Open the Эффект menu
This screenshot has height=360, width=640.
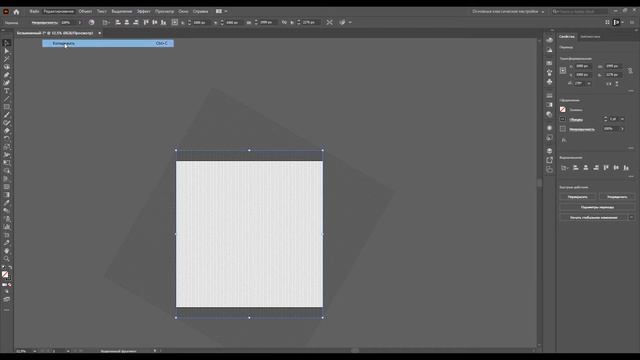point(143,11)
